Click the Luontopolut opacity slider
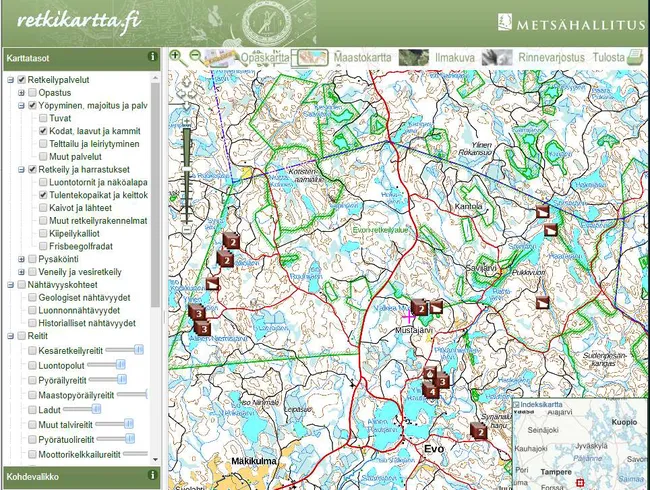Viewport: 650px width, 490px height. [119, 367]
